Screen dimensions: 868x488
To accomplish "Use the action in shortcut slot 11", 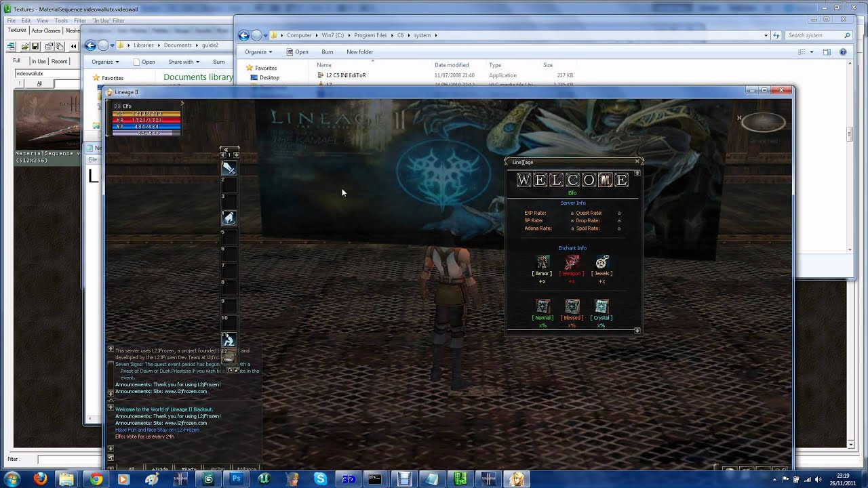I will coord(229,340).
